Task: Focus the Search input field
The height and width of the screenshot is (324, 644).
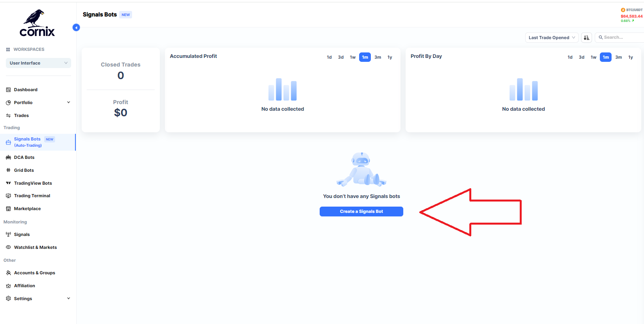Action: (621, 38)
